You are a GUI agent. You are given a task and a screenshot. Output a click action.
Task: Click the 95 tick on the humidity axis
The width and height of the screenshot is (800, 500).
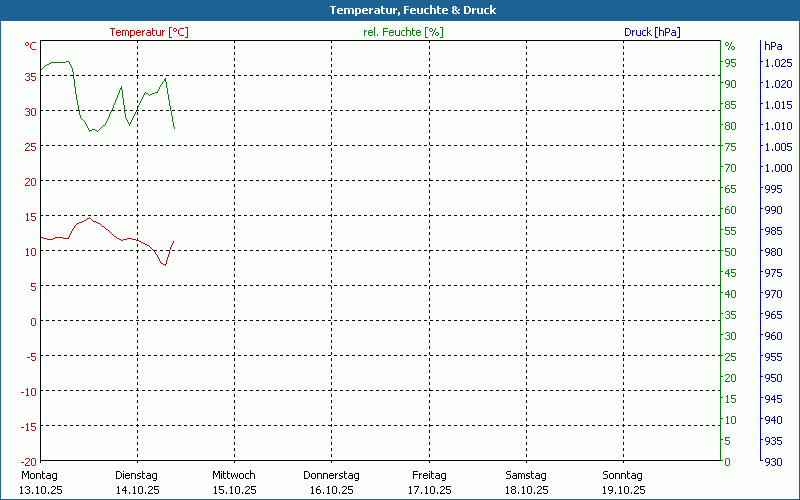click(730, 63)
